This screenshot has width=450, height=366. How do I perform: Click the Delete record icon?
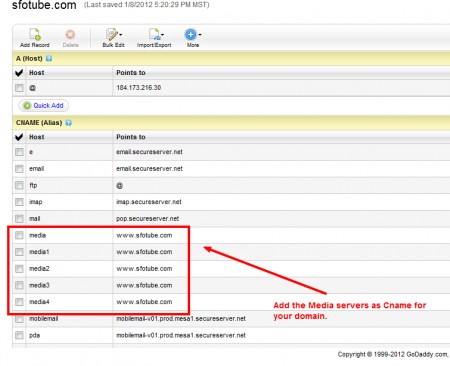pos(70,34)
